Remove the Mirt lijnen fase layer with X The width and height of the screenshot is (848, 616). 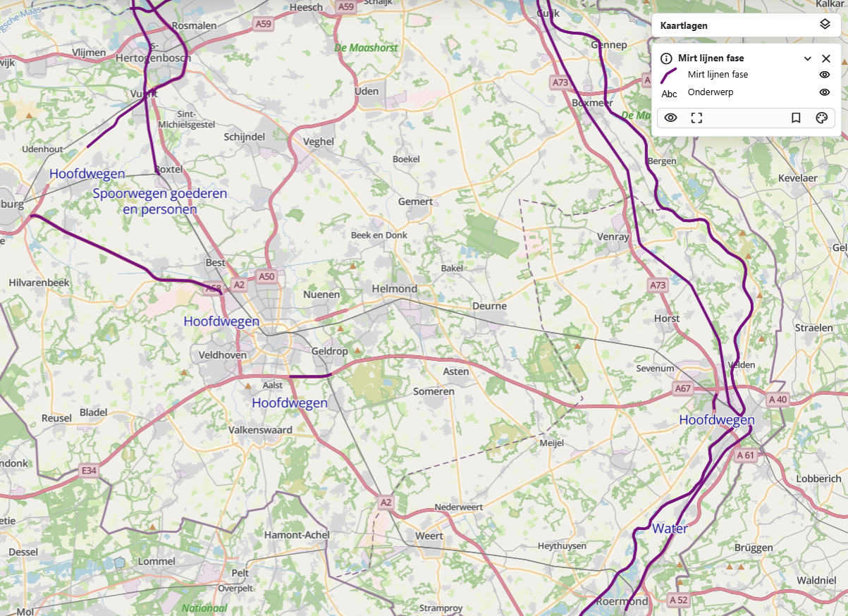click(x=826, y=58)
